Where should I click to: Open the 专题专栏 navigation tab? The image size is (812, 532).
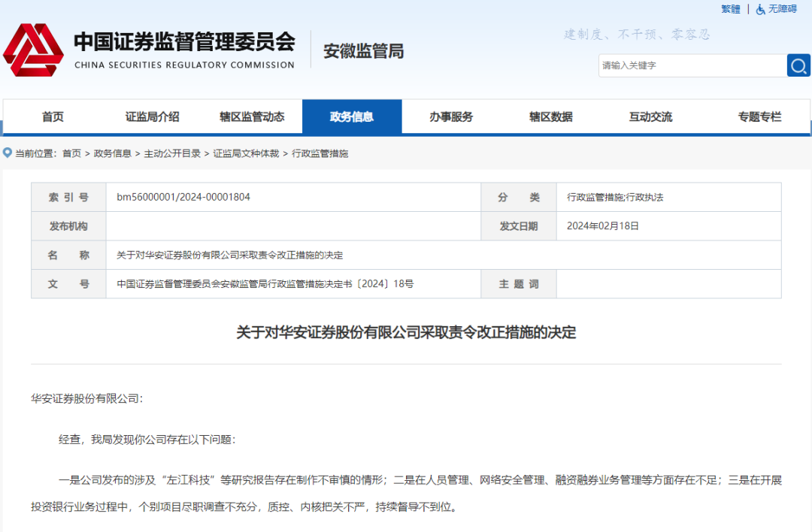[x=759, y=117]
